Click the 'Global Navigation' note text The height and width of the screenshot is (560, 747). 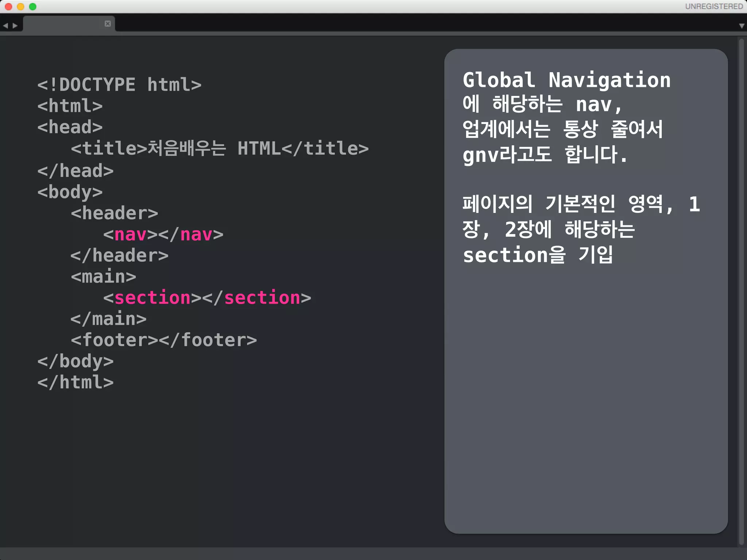coord(567,80)
